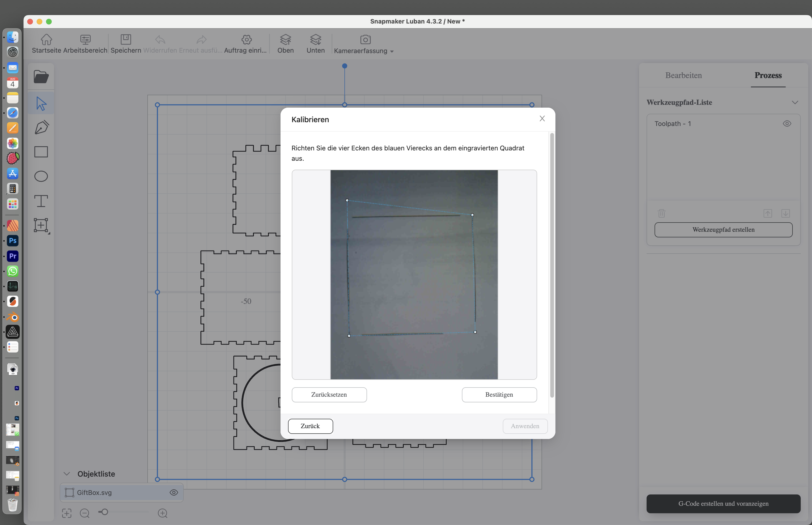Click the Speichern save icon
Viewport: 812px width, 525px height.
pyautogui.click(x=126, y=39)
